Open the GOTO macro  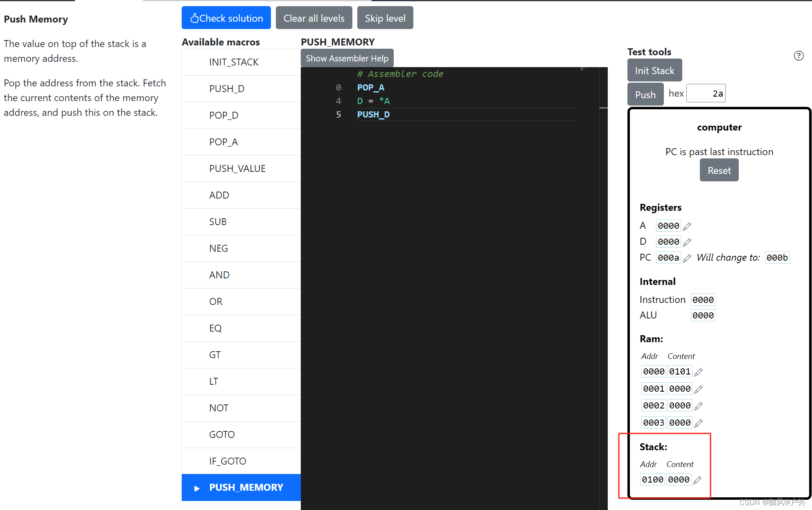(x=241, y=435)
